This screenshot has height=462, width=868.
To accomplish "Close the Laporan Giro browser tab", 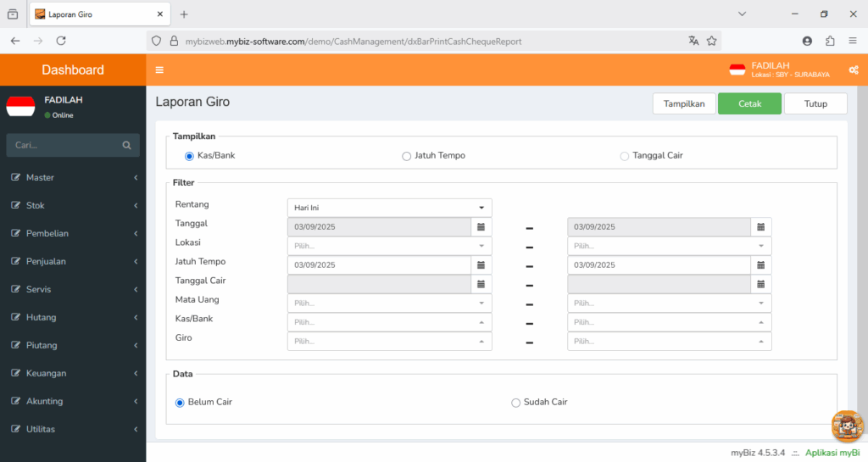I will pos(160,14).
